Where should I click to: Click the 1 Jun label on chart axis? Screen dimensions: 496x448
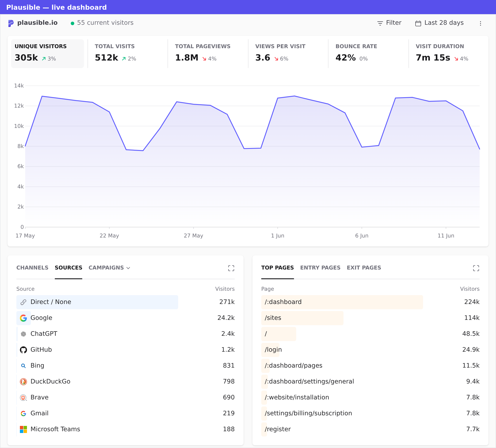click(x=278, y=235)
